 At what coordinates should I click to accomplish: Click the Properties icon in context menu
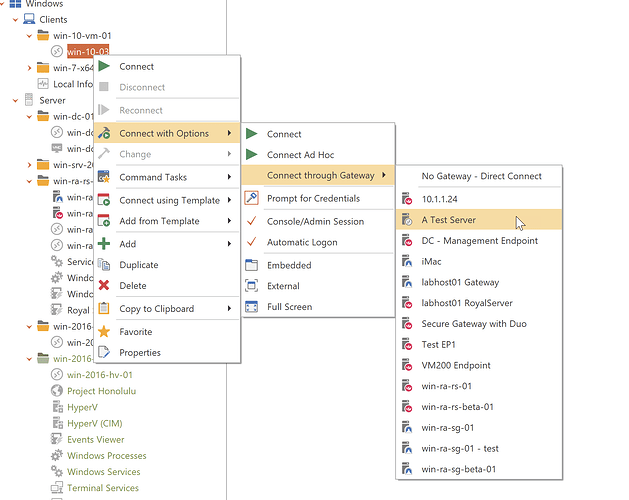tap(104, 352)
